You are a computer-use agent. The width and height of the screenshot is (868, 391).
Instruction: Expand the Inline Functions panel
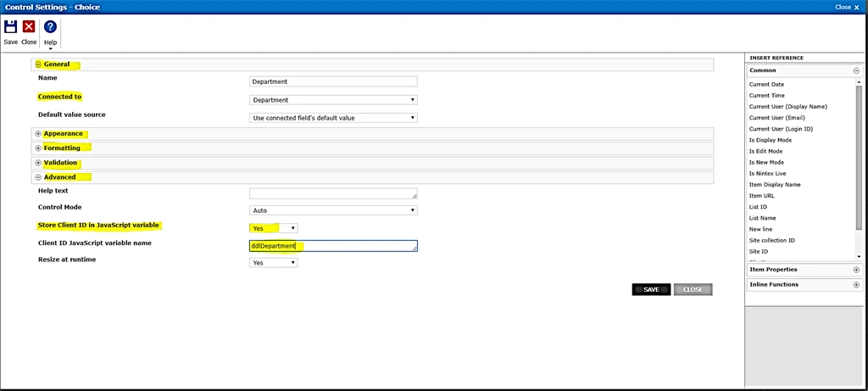click(856, 285)
